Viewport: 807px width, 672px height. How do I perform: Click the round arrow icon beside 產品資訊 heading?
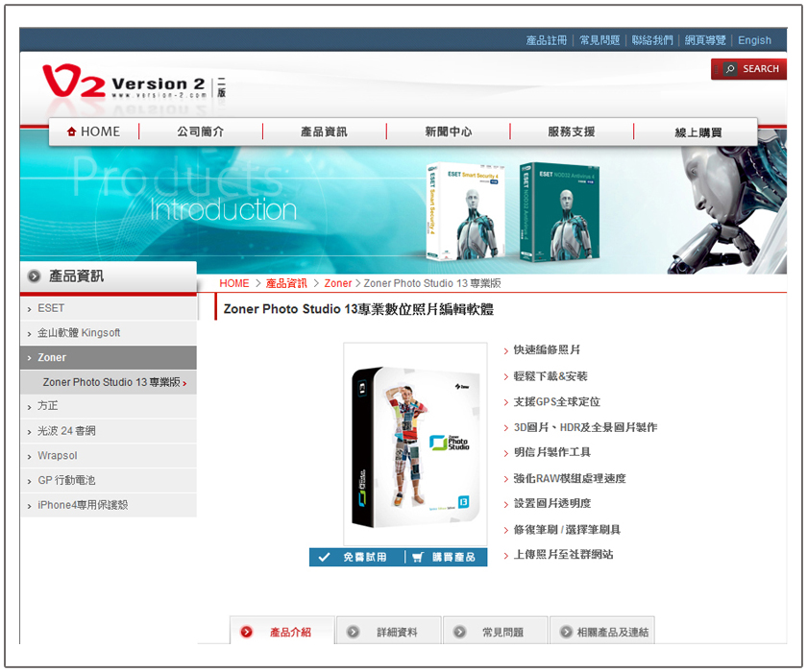tap(34, 276)
